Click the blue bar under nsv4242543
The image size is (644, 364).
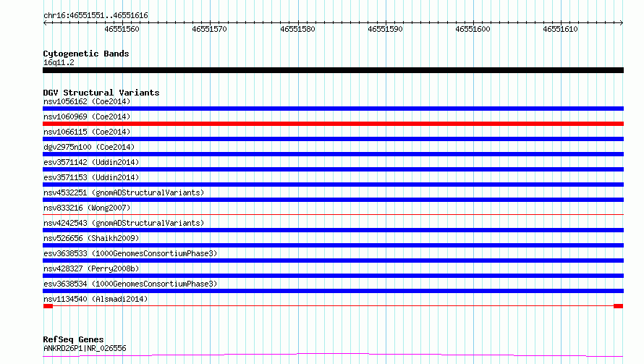point(333,230)
